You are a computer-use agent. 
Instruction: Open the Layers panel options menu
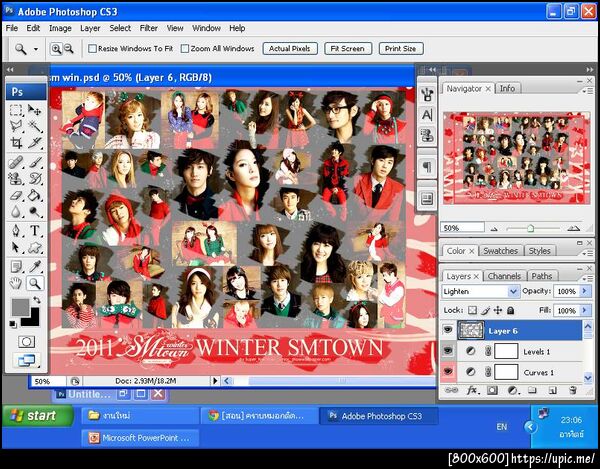pyautogui.click(x=588, y=278)
